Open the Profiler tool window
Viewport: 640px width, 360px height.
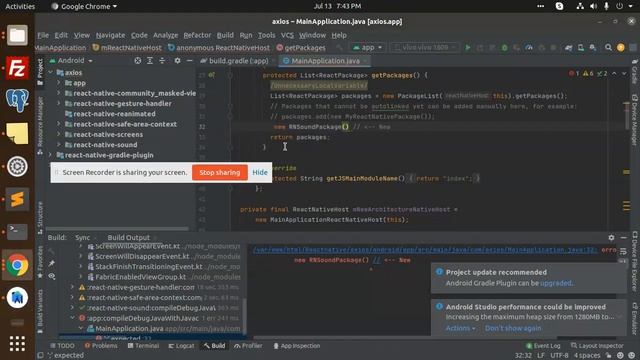(248, 346)
